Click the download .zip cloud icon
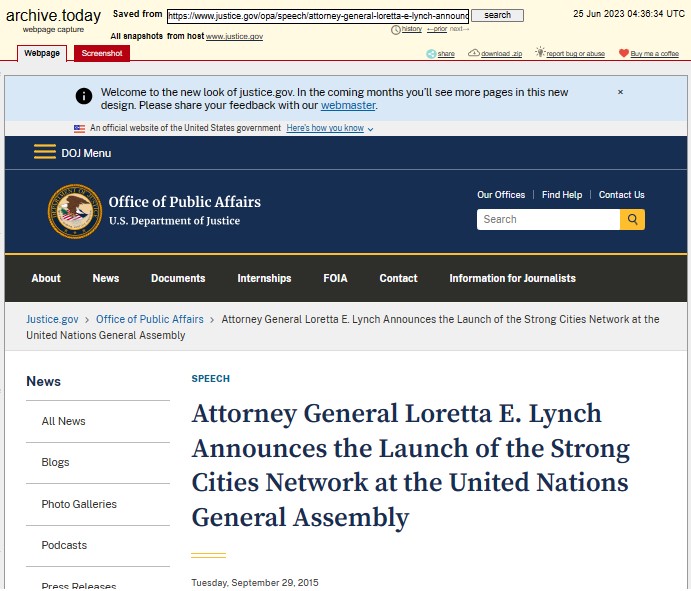Screen dimensions: 691x591 (474, 53)
